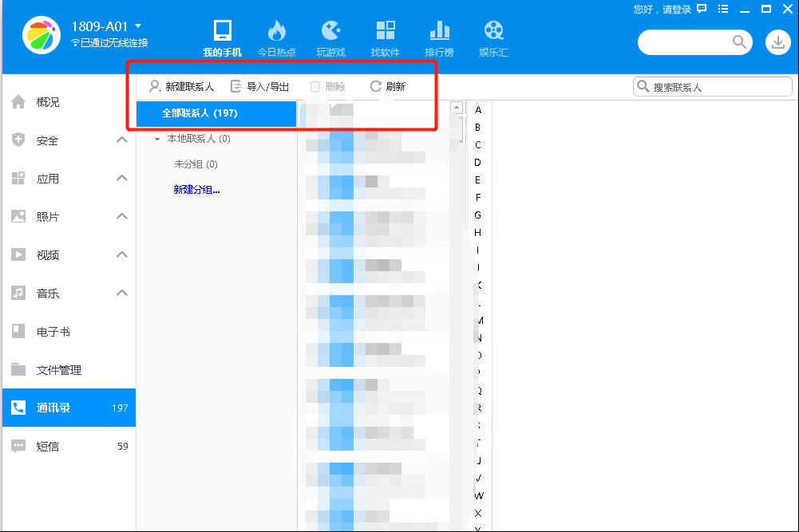Click the 新建分组... link

tap(196, 190)
